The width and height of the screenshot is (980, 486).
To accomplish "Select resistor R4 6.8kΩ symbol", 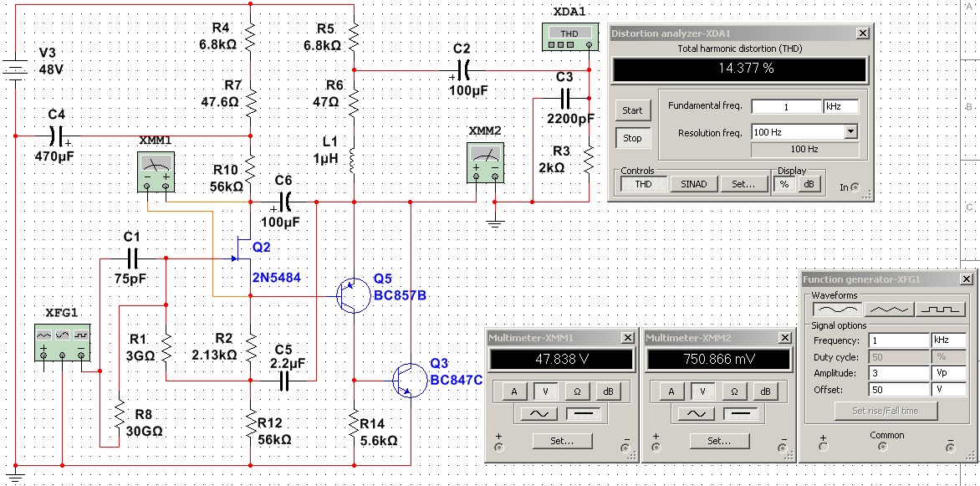I will coord(251,36).
